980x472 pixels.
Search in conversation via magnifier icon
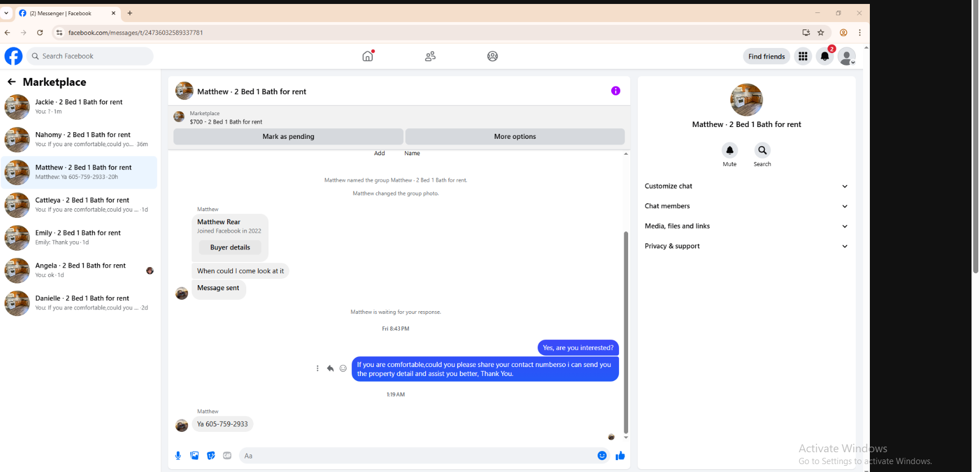[763, 150]
